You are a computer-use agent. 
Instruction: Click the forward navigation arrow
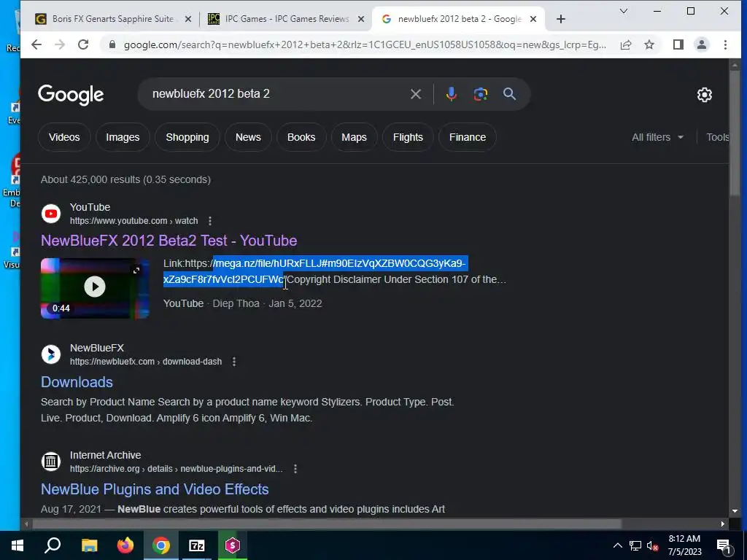(60, 44)
